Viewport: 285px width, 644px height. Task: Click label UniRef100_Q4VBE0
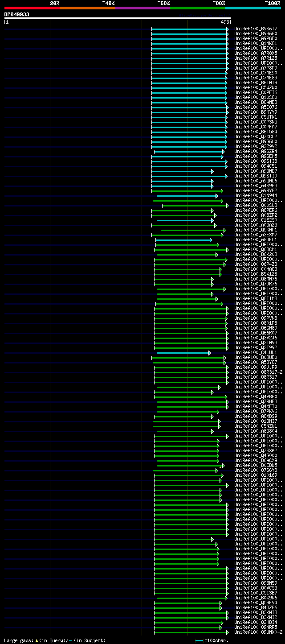pos(256,396)
